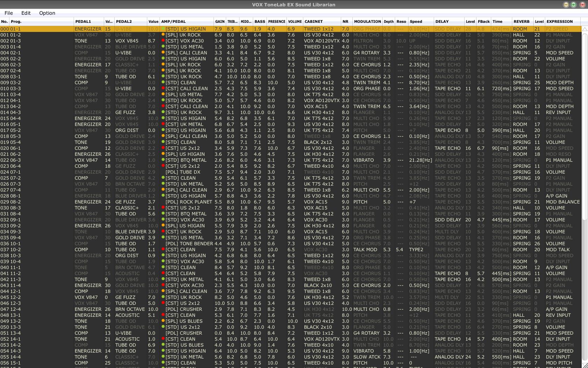
Task: Click ORG DIST pedal in row 017
Action: pyautogui.click(x=127, y=130)
